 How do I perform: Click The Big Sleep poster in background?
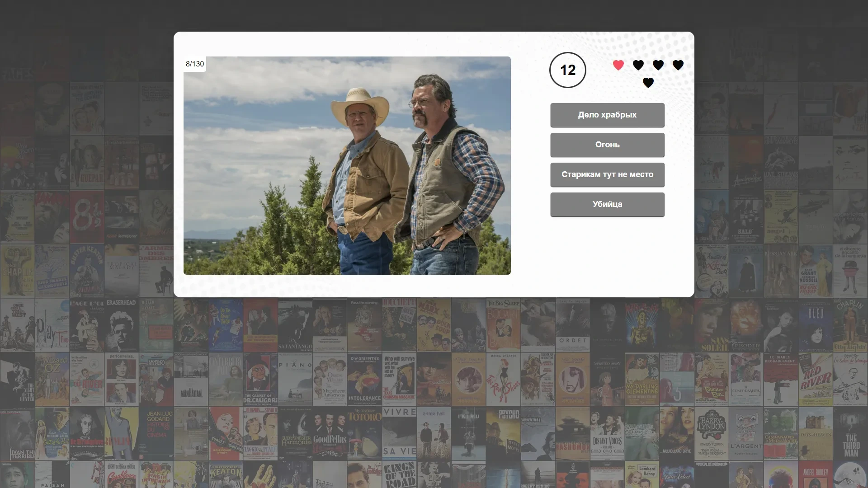(503, 325)
